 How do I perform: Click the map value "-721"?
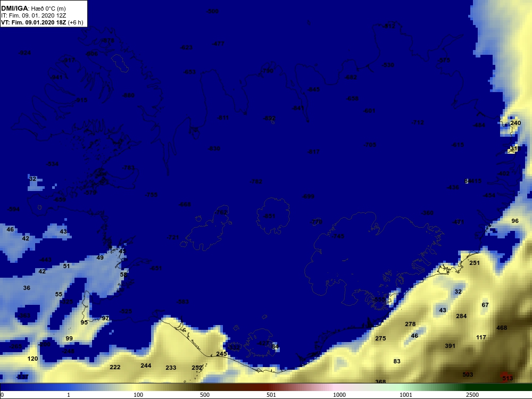[x=173, y=237]
